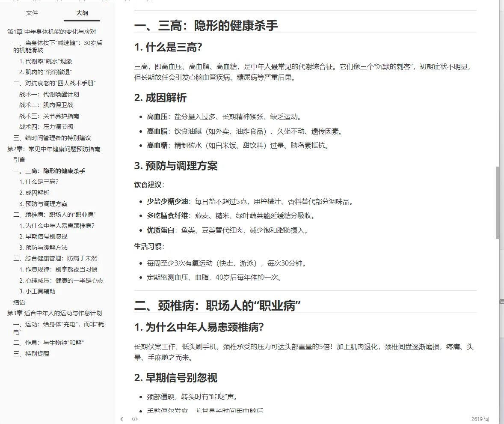Viewport: 504px width, 424px height.
Task: Open outline item 3. 预防与缓解方法
Action: 43,248
